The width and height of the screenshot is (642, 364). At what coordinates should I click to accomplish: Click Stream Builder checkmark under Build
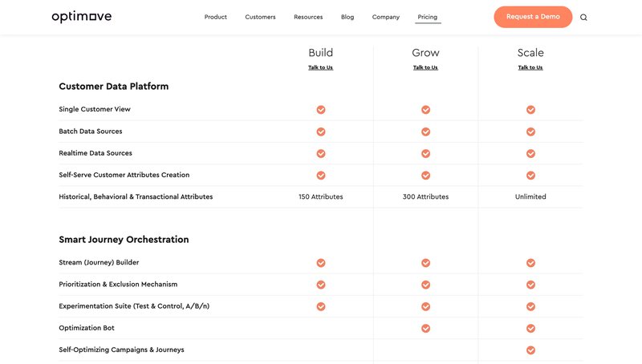(x=320, y=262)
